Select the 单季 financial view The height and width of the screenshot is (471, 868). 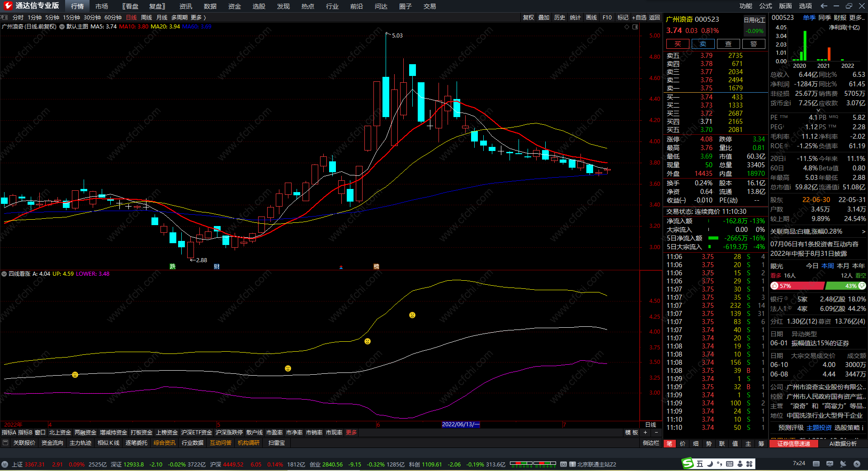point(809,18)
